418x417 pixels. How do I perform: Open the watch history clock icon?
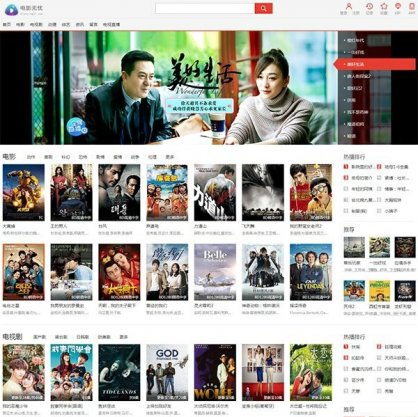point(369,6)
